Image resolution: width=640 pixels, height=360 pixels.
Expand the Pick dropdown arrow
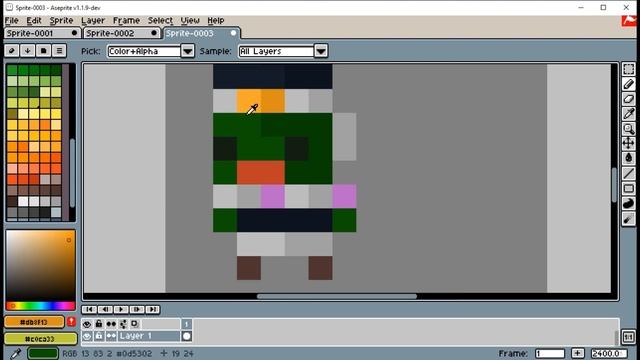click(188, 51)
